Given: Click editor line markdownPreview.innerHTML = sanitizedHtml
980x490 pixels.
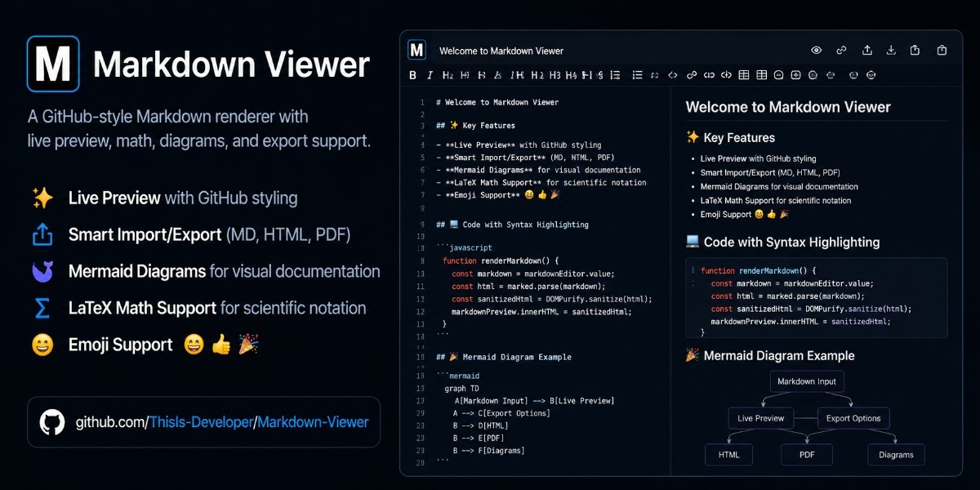Looking at the screenshot, I should 541,311.
